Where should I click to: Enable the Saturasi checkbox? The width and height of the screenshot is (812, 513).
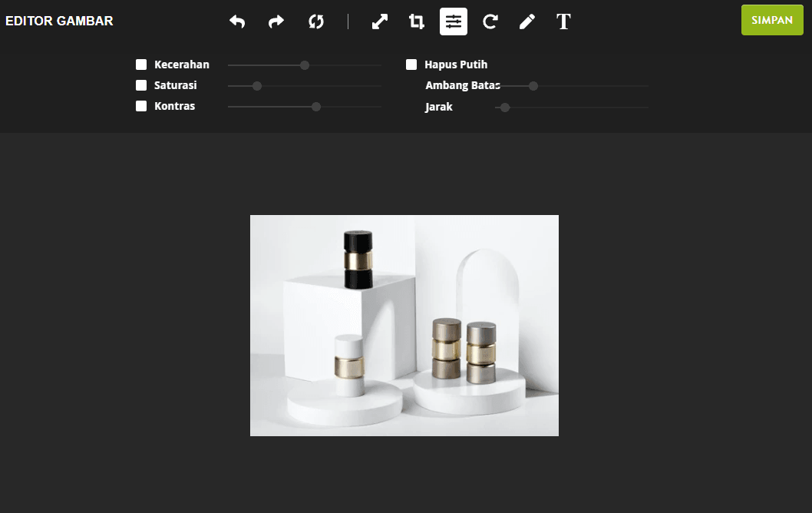tap(141, 85)
